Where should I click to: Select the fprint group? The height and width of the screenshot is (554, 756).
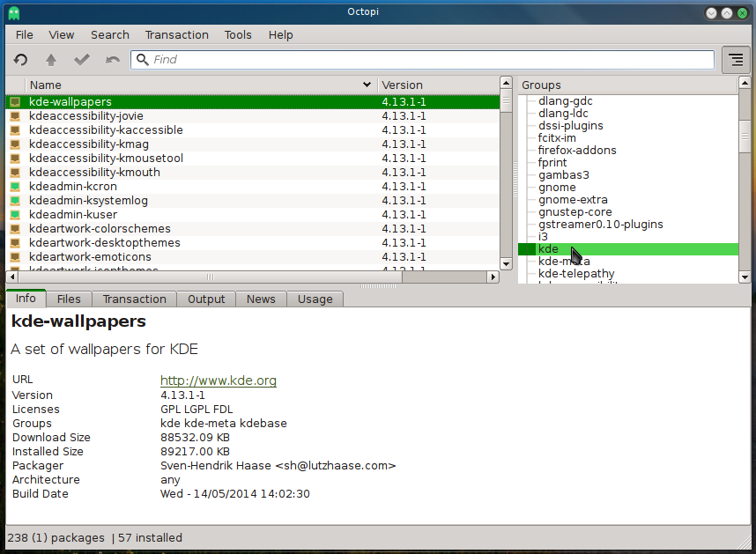(552, 163)
